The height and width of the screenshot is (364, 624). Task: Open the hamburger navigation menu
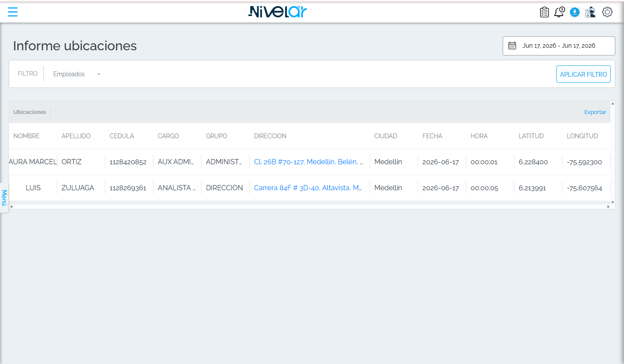13,12
